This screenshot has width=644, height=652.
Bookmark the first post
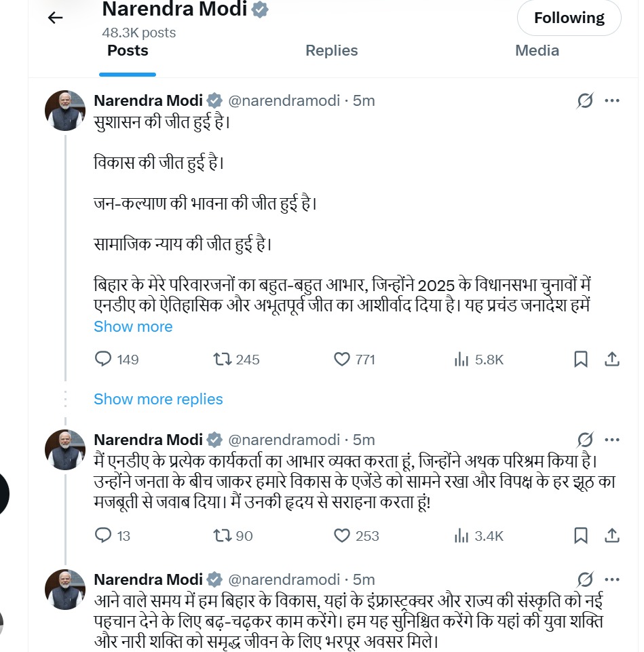pos(581,360)
